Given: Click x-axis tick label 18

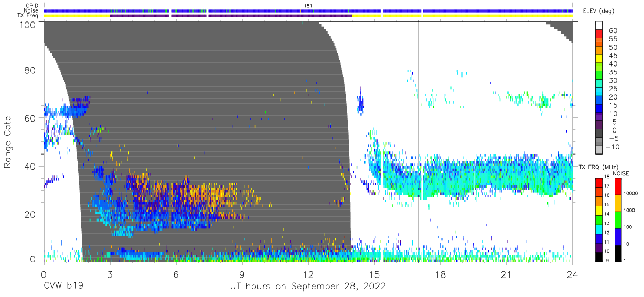Looking at the screenshot, I should click(x=441, y=274).
